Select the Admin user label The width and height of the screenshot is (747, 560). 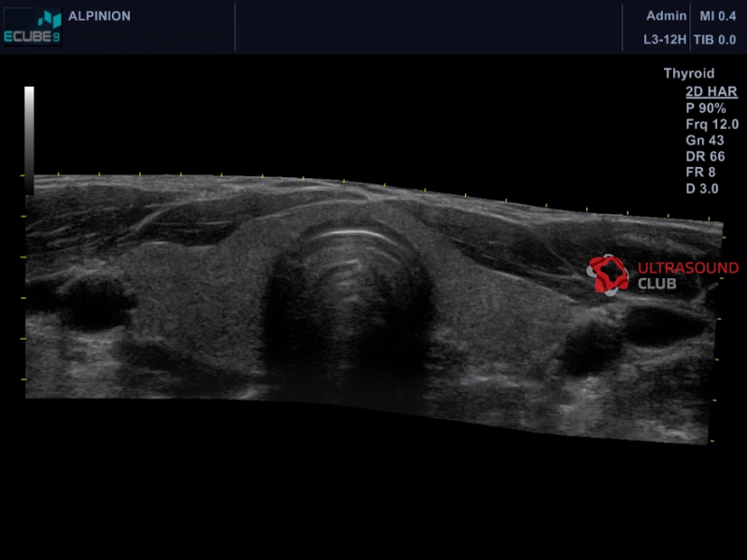[x=666, y=16]
